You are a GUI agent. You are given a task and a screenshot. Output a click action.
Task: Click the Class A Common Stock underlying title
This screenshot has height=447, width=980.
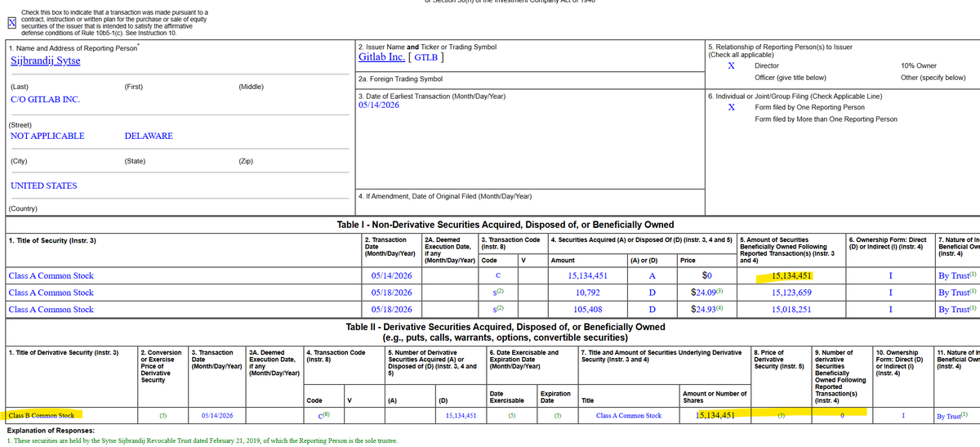pyautogui.click(x=629, y=416)
